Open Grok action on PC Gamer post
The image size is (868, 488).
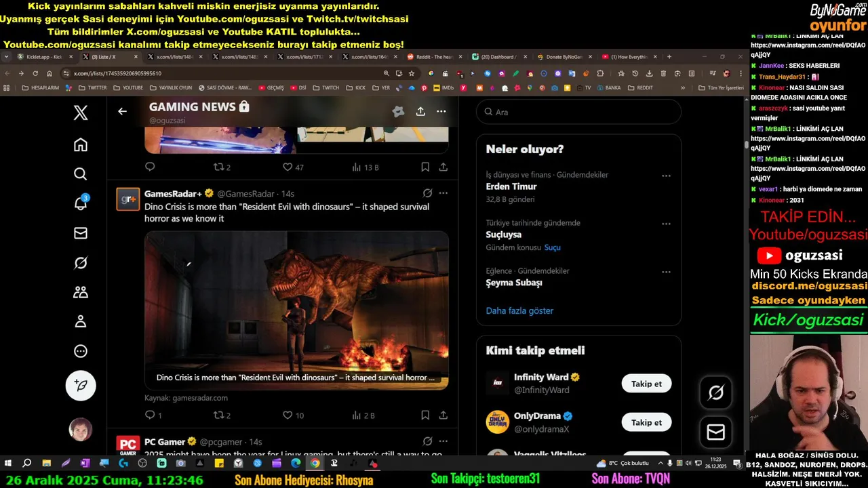tap(427, 441)
